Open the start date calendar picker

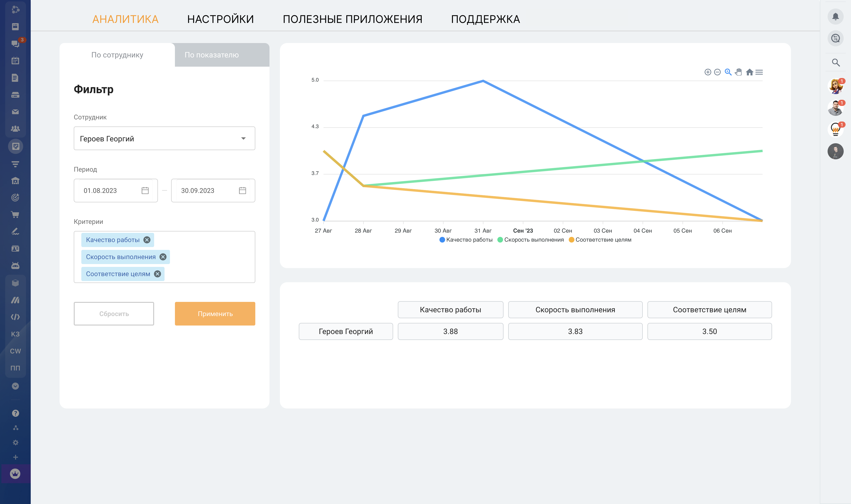click(145, 191)
